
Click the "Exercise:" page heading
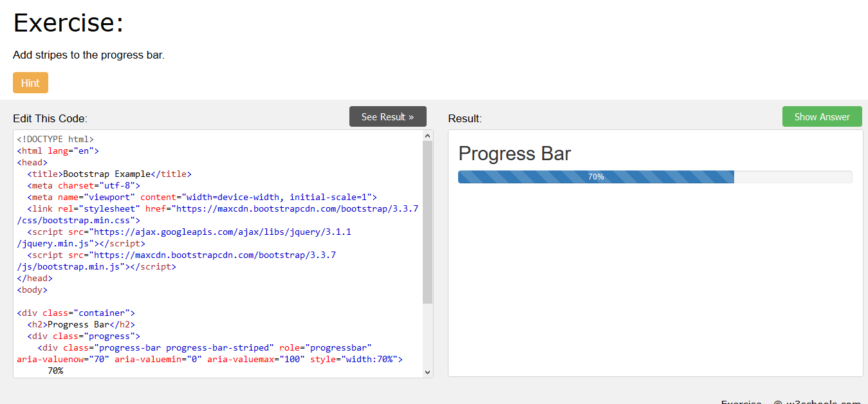coord(68,23)
